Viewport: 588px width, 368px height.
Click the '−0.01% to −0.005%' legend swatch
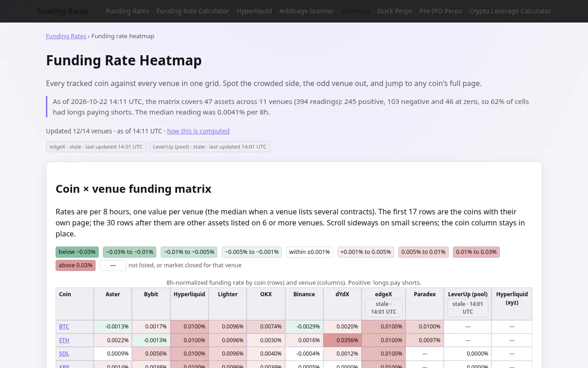(x=189, y=252)
